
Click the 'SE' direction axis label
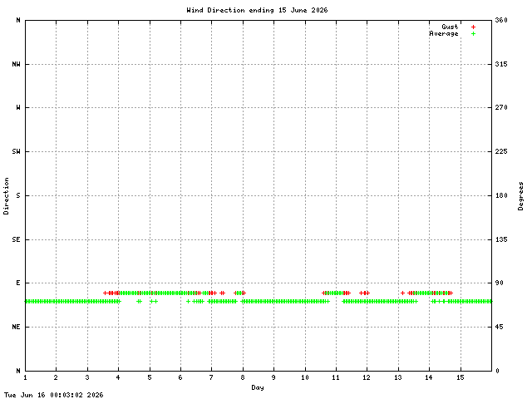tap(16, 239)
